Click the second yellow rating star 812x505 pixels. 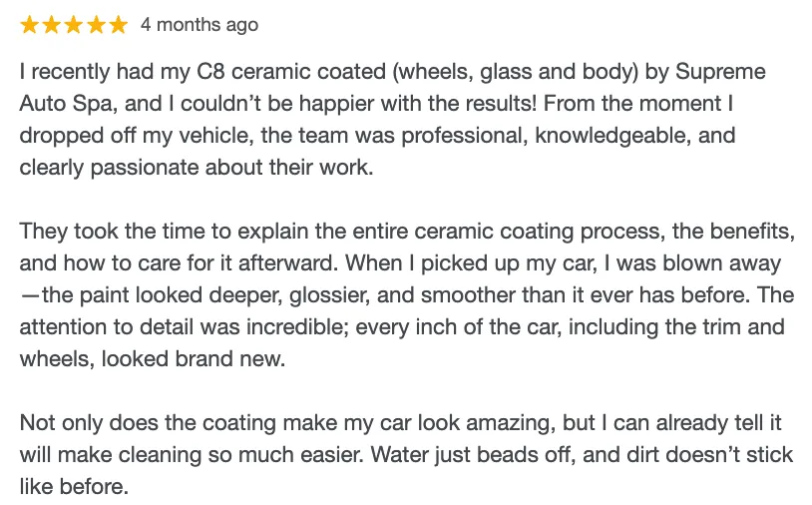[52, 25]
